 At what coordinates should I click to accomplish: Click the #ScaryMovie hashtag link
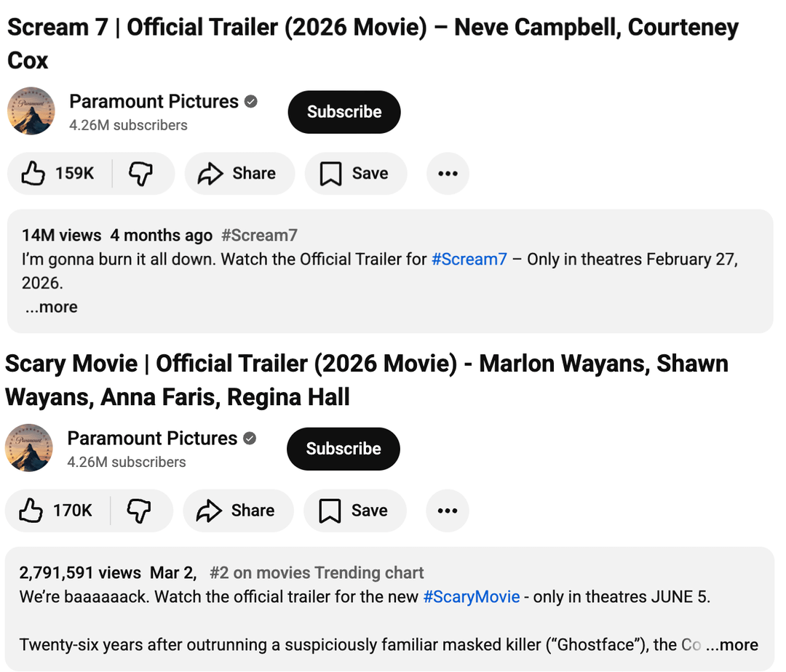click(x=471, y=597)
